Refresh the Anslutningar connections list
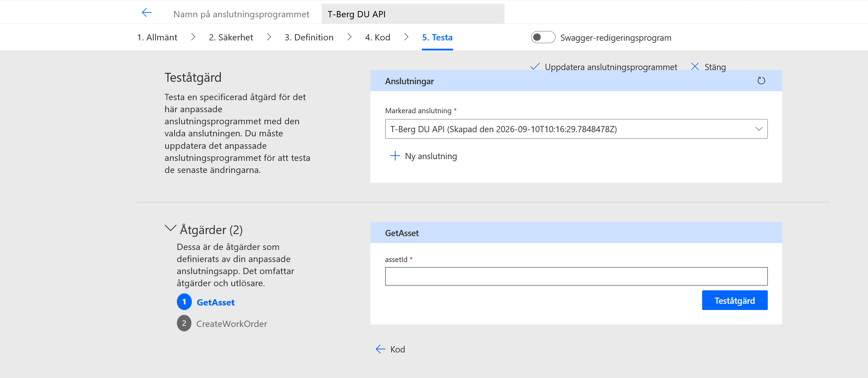The image size is (868, 378). coord(761,81)
